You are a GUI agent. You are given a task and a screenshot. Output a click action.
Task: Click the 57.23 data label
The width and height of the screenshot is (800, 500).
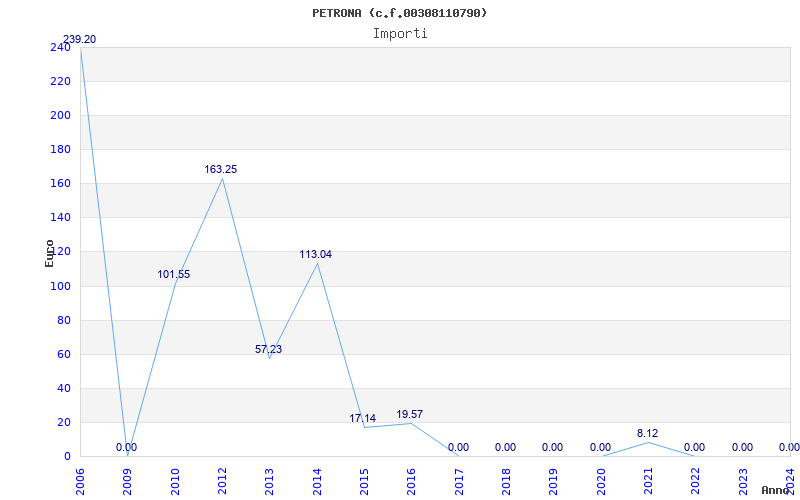point(268,349)
